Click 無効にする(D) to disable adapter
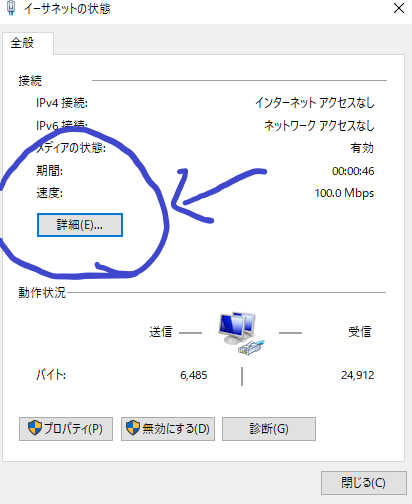The width and height of the screenshot is (412, 504). [168, 429]
